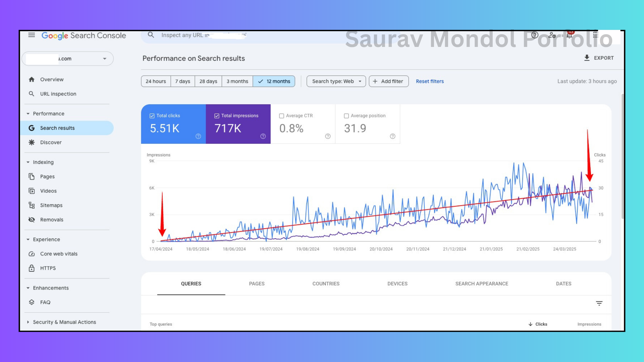Switch to the DATES tab
644x362 pixels.
pyautogui.click(x=563, y=284)
